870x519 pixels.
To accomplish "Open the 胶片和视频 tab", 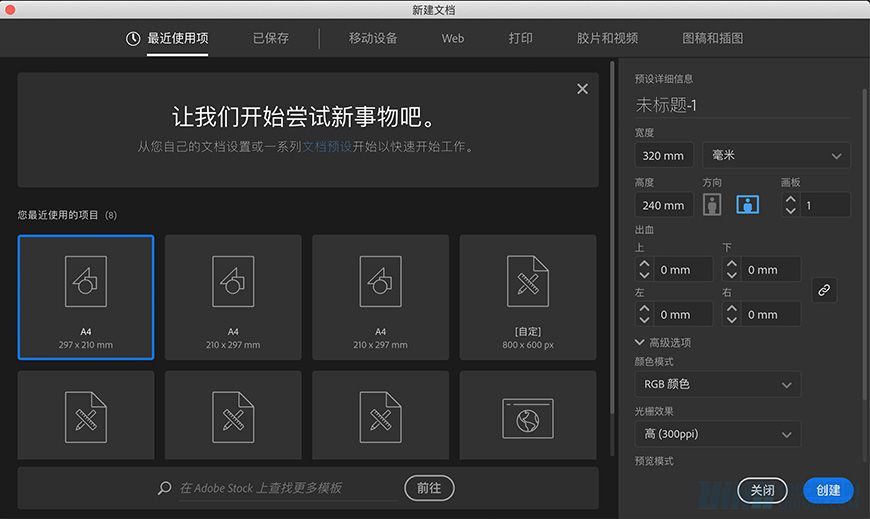I will point(607,38).
